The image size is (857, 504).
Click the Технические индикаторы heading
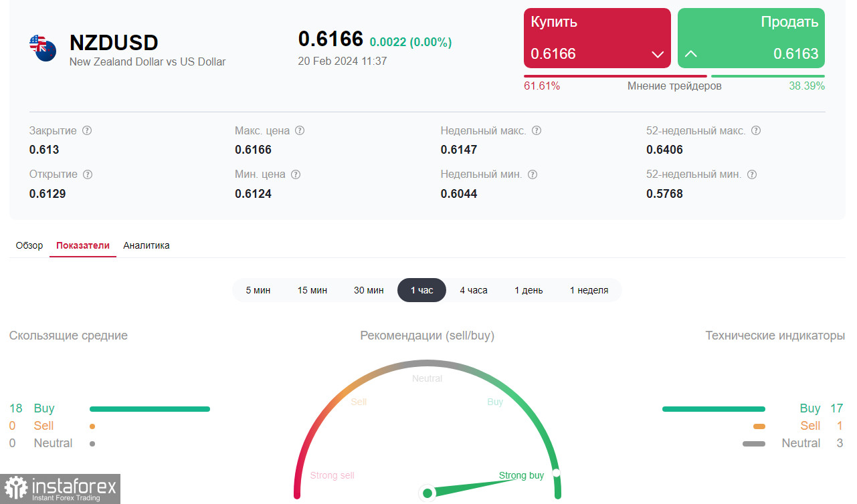tap(775, 336)
